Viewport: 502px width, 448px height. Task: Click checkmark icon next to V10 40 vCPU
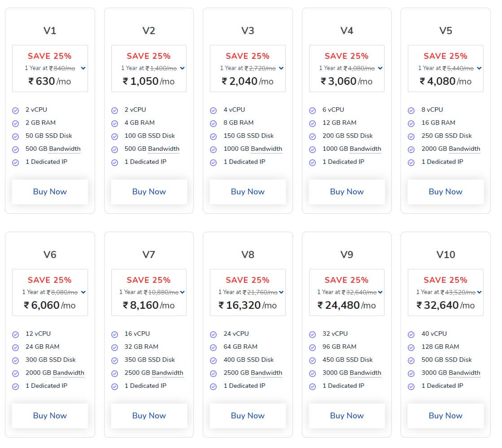(x=411, y=334)
